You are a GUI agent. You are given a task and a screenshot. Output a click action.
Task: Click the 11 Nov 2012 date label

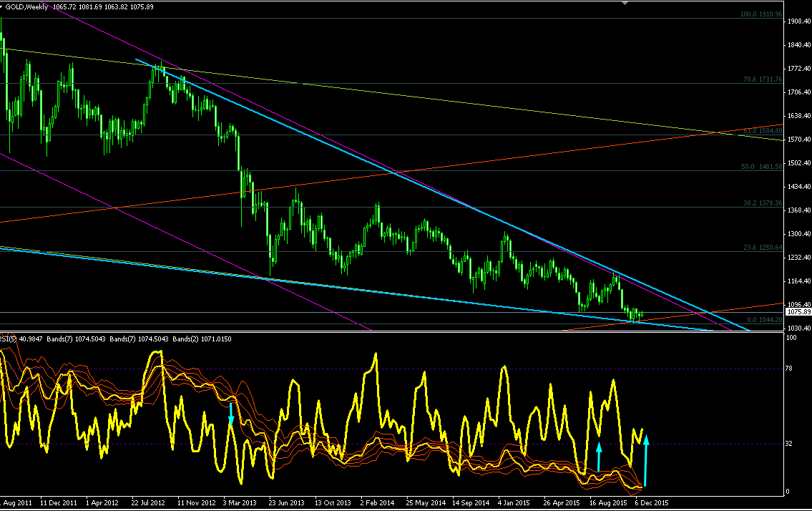196,502
